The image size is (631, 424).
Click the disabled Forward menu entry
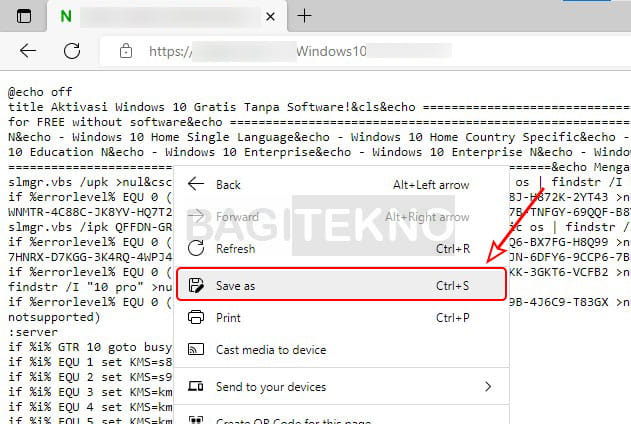pyautogui.click(x=236, y=217)
